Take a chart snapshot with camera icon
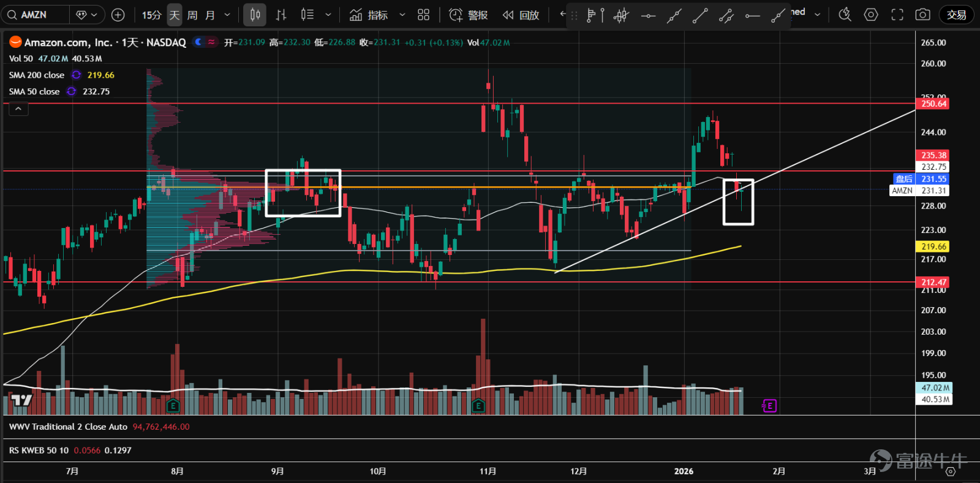This screenshot has height=483, width=980. [x=923, y=15]
